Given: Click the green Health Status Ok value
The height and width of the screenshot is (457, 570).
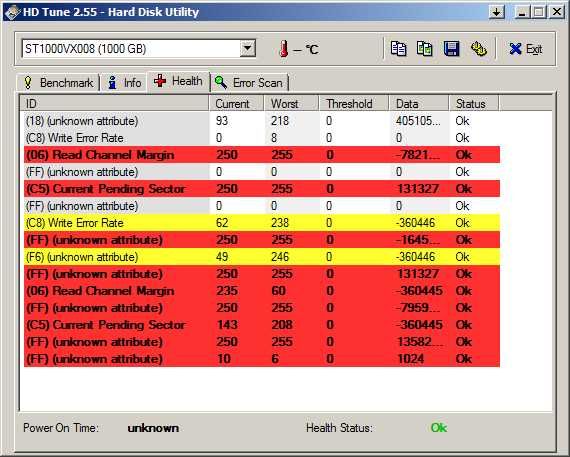Looking at the screenshot, I should click(x=438, y=428).
